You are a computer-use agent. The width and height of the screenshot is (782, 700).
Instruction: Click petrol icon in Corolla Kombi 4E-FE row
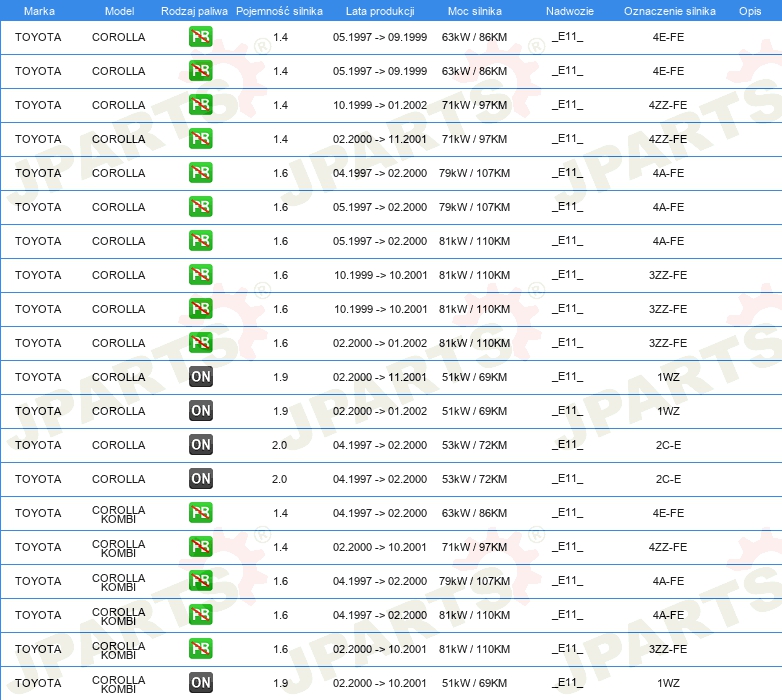(x=200, y=513)
